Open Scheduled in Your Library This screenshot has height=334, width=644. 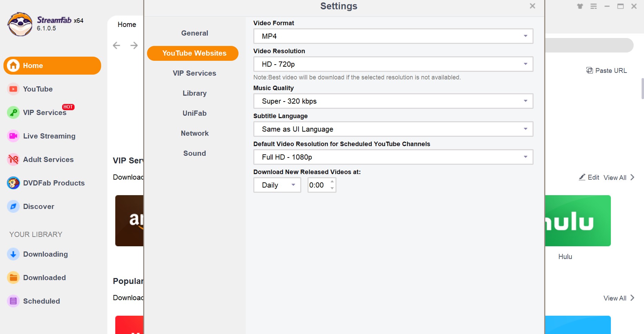[52, 301]
